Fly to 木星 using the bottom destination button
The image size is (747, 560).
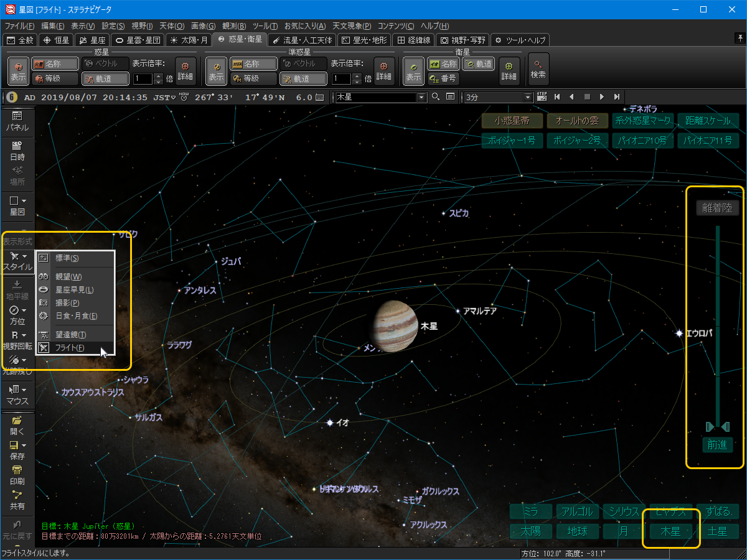point(670,532)
